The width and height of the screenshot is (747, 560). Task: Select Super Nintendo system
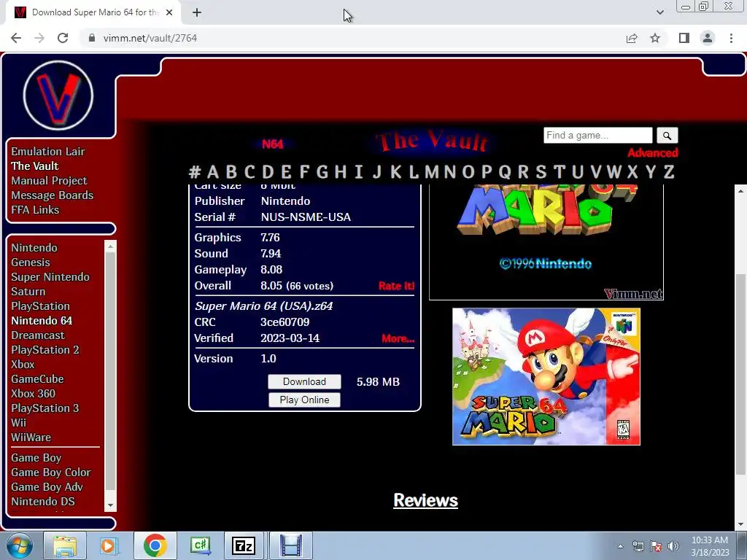click(50, 277)
